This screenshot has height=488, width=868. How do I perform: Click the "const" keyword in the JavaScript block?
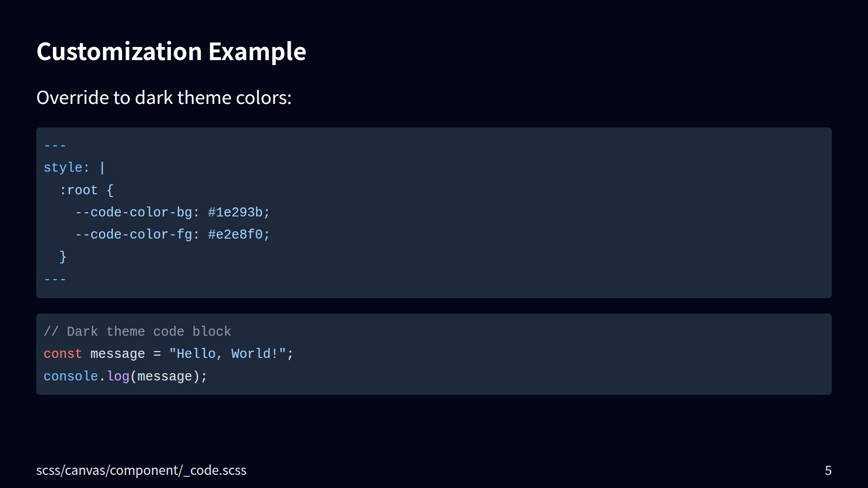click(63, 354)
